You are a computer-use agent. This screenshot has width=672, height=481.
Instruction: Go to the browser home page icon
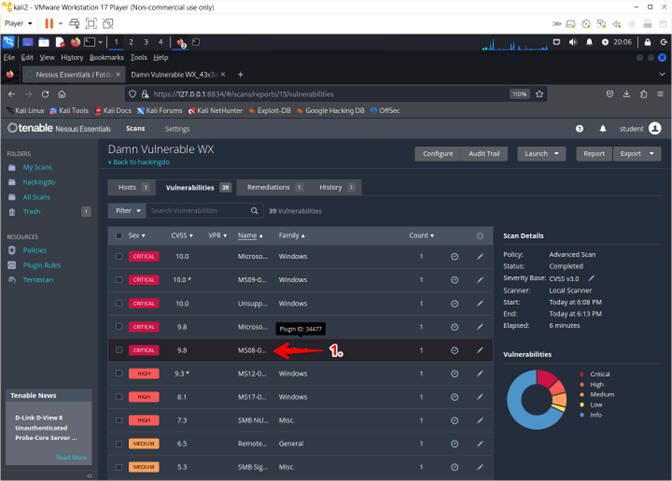62,94
